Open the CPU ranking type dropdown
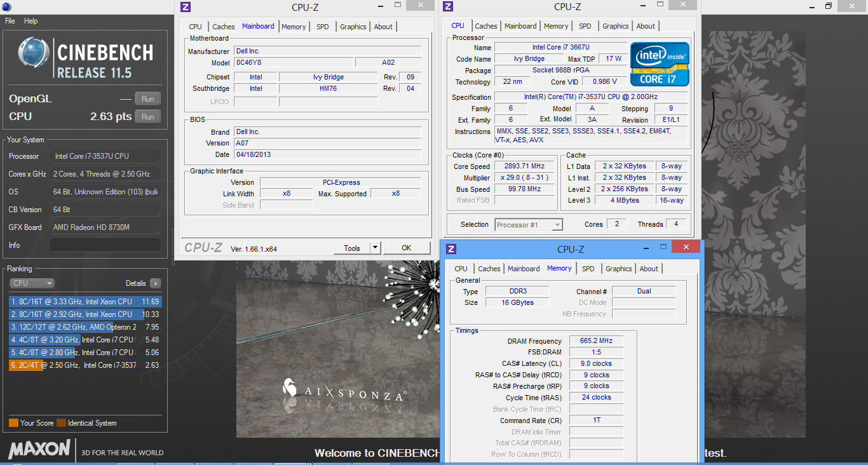Viewport: 868px width, 465px height. 32,283
